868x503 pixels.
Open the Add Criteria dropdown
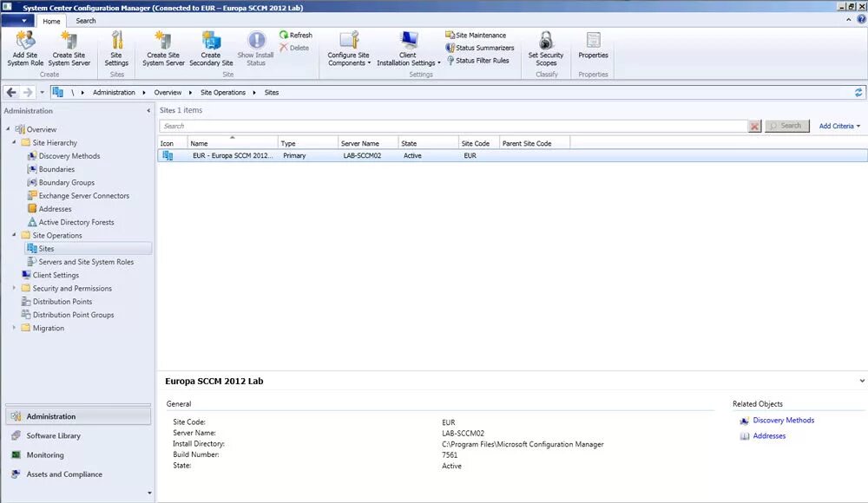pyautogui.click(x=839, y=126)
